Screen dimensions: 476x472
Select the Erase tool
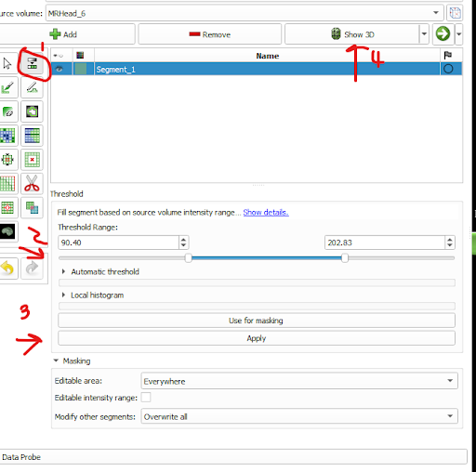point(7,111)
